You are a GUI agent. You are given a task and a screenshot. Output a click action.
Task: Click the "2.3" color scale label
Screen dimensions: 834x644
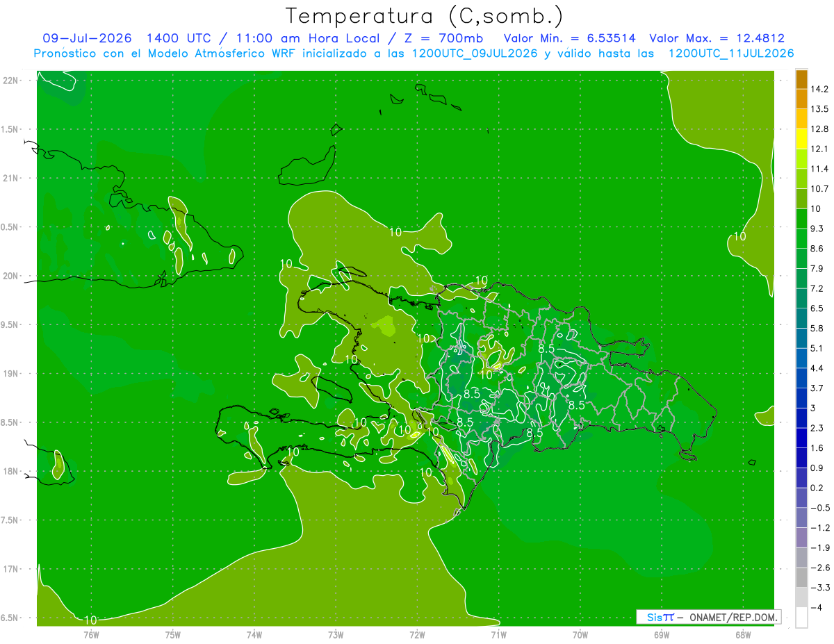point(817,429)
